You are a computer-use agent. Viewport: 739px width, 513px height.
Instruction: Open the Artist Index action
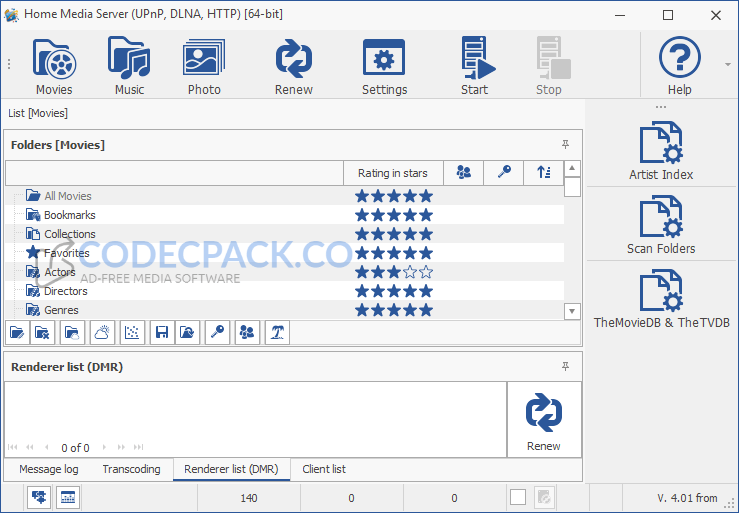[x=661, y=150]
